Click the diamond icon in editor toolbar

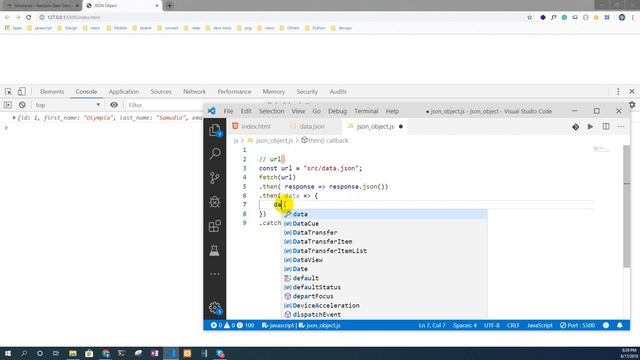click(576, 127)
